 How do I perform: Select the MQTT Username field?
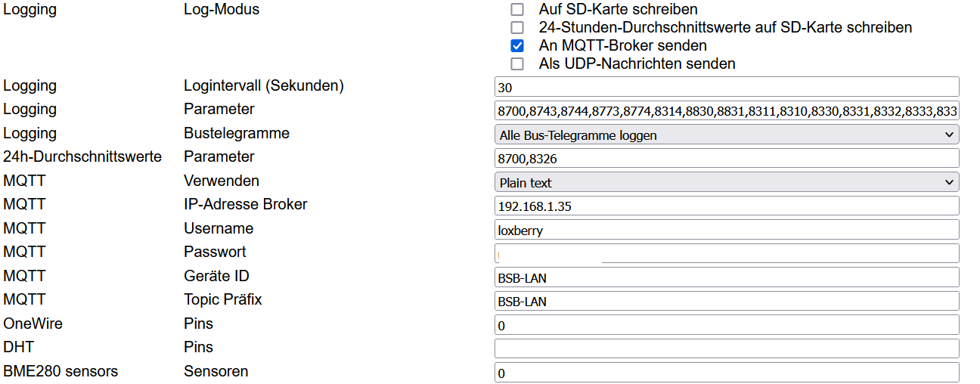tap(726, 230)
